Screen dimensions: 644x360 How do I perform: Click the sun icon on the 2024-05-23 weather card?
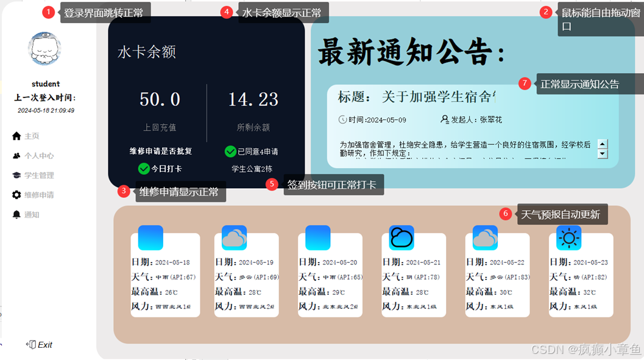569,238
